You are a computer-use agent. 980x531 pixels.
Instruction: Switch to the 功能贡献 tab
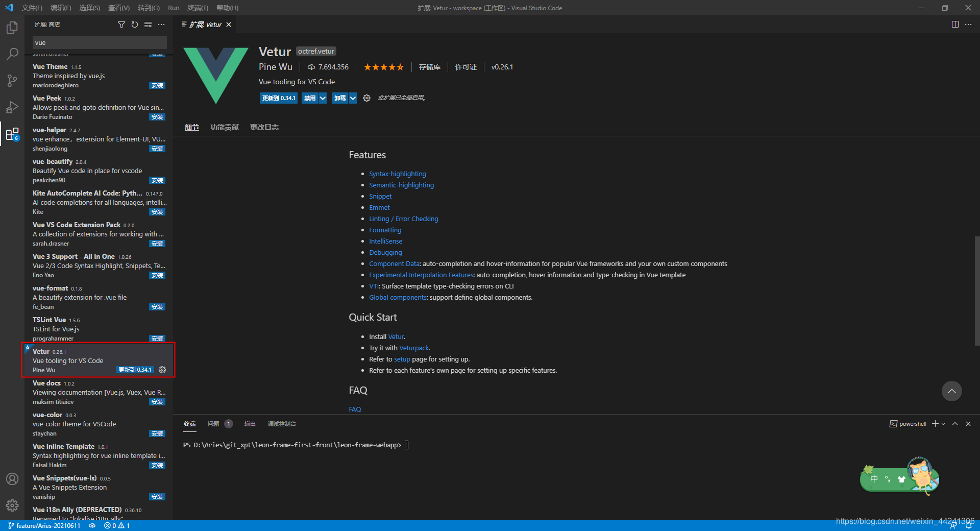(225, 127)
